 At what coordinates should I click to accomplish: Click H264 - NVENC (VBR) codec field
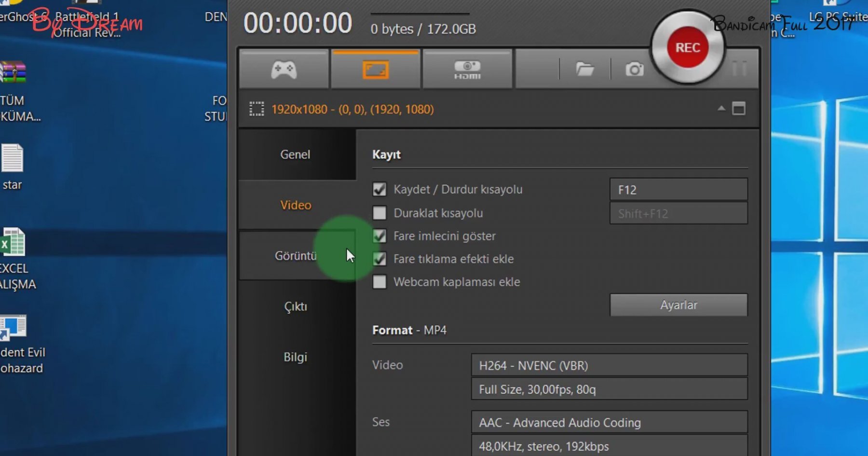[x=610, y=365]
